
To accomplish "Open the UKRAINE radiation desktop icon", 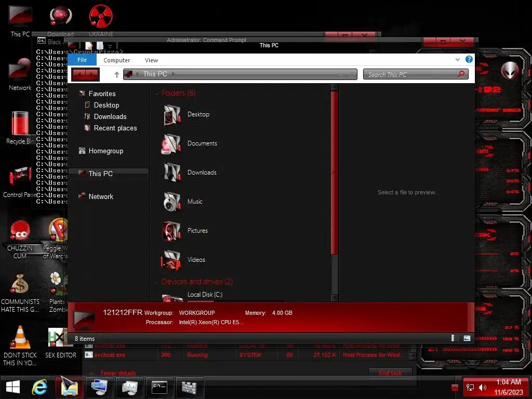I will point(101,20).
